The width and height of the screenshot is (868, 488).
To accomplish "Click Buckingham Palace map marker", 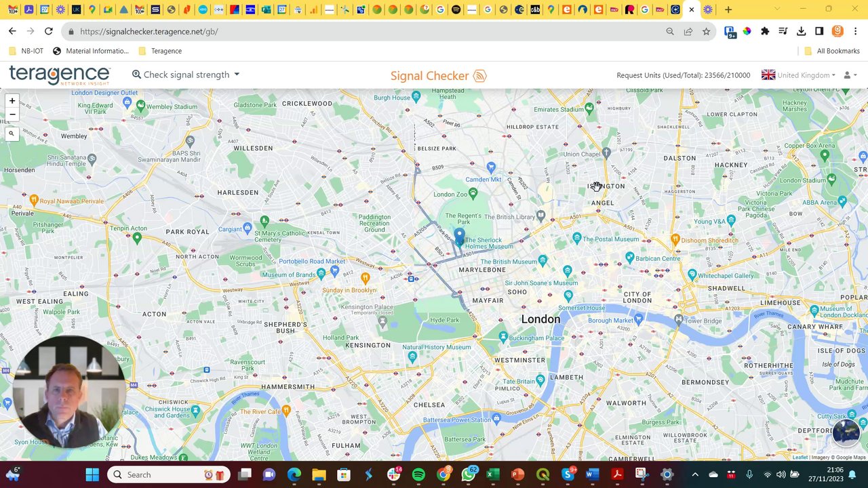I will click(502, 336).
